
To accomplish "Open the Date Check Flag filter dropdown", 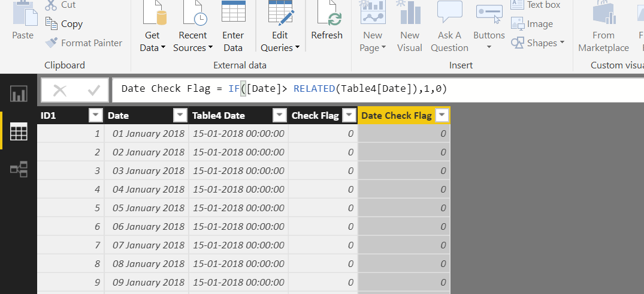I will pyautogui.click(x=442, y=116).
